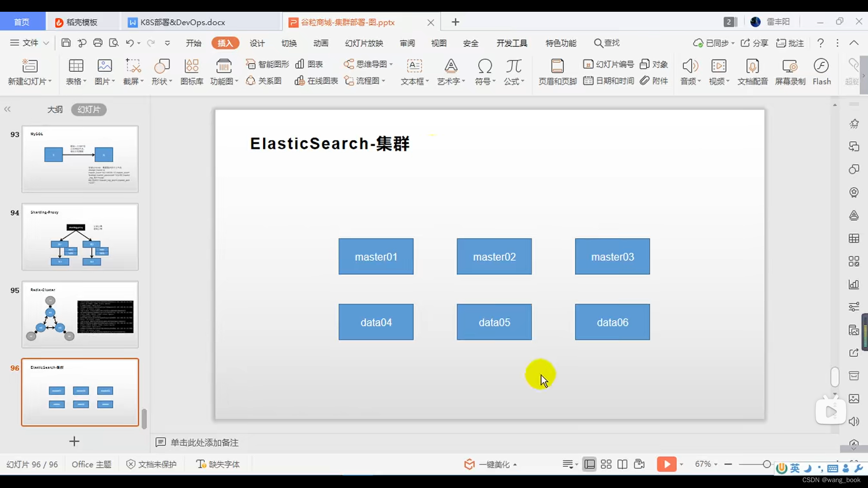The height and width of the screenshot is (488, 868).
Task: Select slide 94 thumbnail in sidebar
Action: pyautogui.click(x=80, y=237)
